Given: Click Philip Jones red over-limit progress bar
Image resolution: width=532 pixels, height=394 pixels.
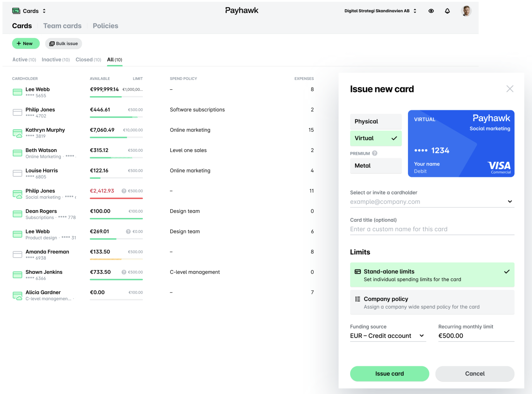Looking at the screenshot, I should [x=116, y=198].
